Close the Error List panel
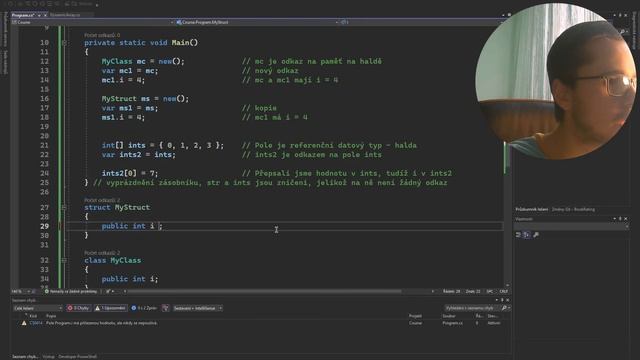Image resolution: width=640 pixels, height=360 pixels. pos(507,300)
